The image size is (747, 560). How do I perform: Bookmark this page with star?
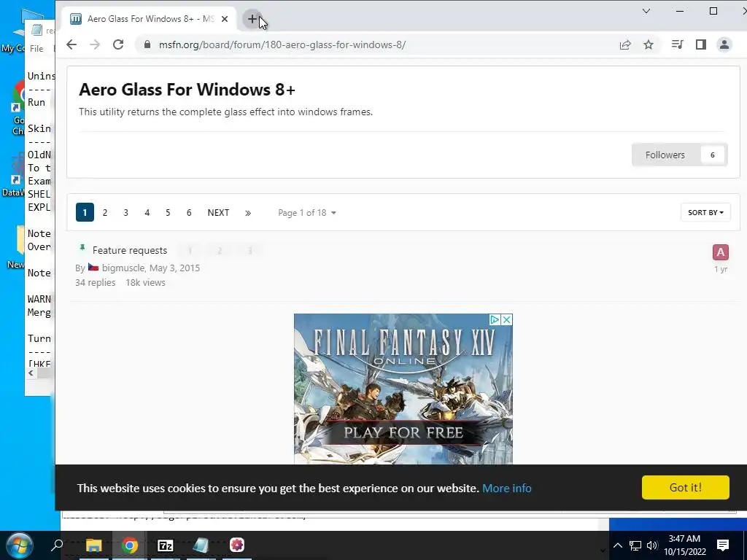(649, 44)
